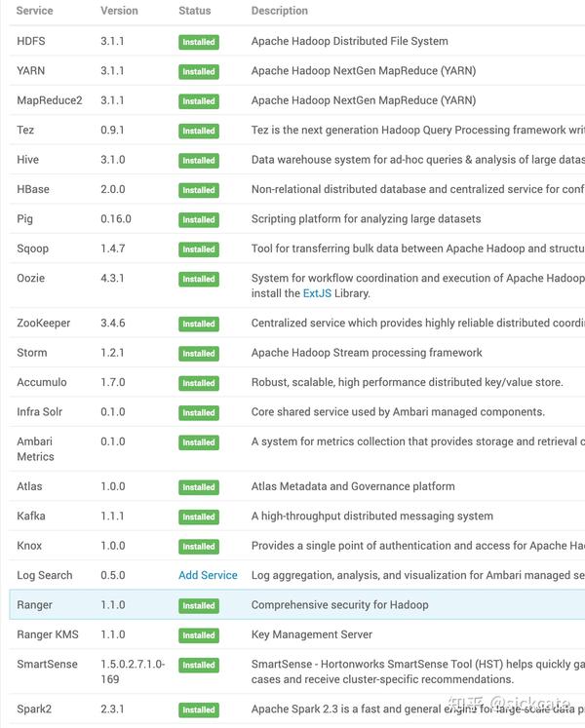Select the Ambari Metrics service name
585x728 pixels.
click(x=35, y=449)
